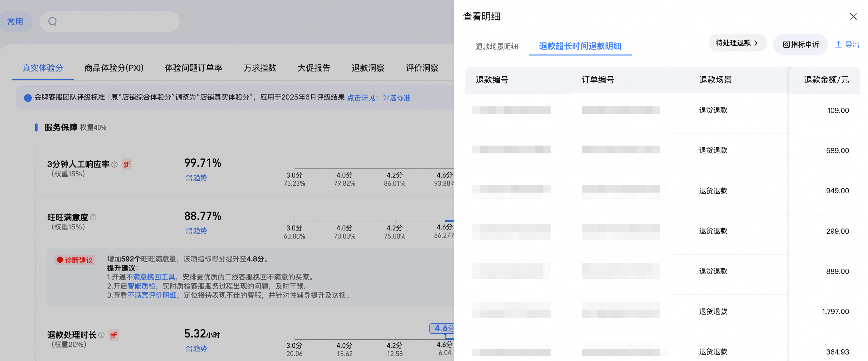Close the 查看明细 panel with X icon
The width and height of the screenshot is (868, 361).
853,16
